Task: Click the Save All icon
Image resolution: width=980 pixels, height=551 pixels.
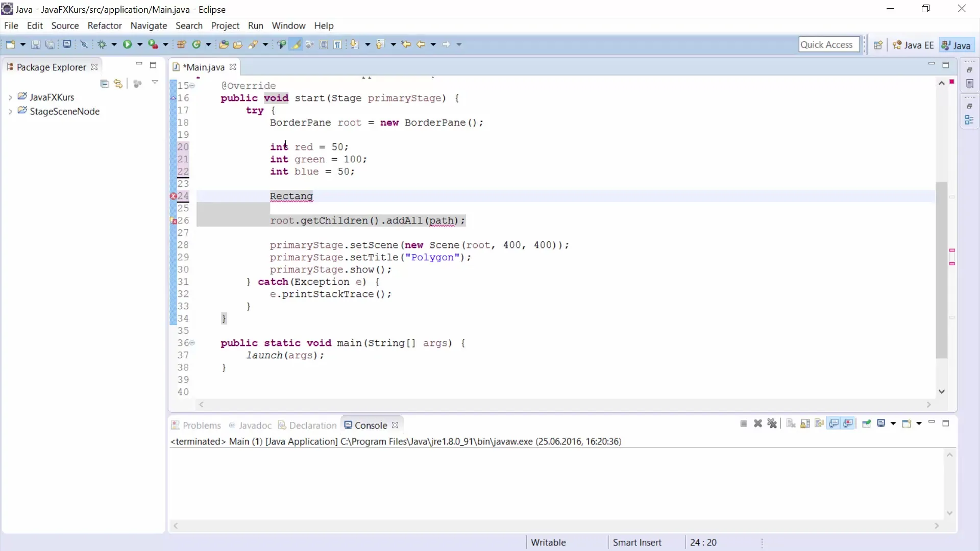Action: point(50,44)
